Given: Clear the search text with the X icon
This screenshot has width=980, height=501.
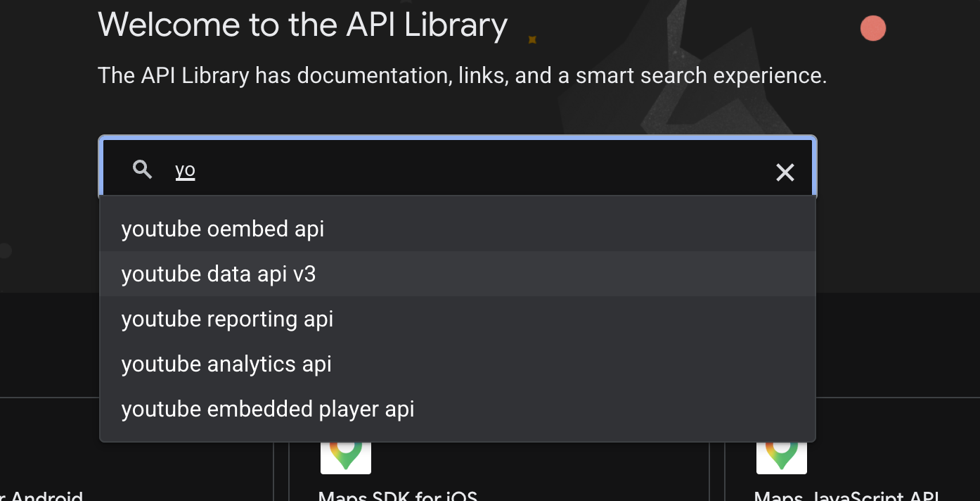Looking at the screenshot, I should pos(785,172).
